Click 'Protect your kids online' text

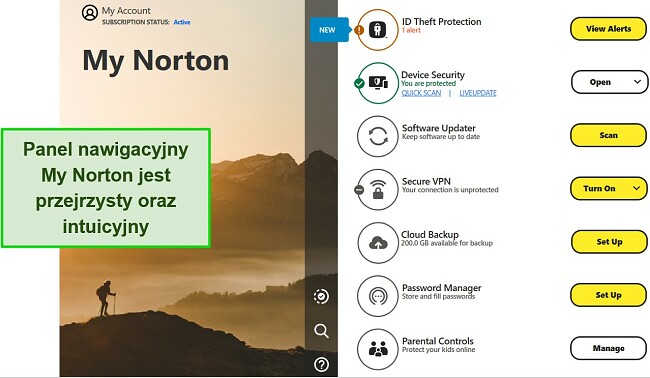pyautogui.click(x=438, y=350)
